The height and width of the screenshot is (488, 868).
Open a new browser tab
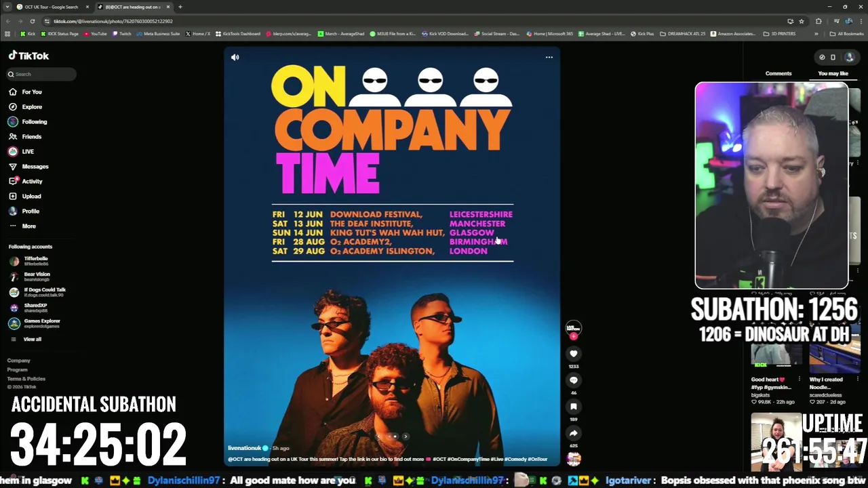click(x=180, y=7)
